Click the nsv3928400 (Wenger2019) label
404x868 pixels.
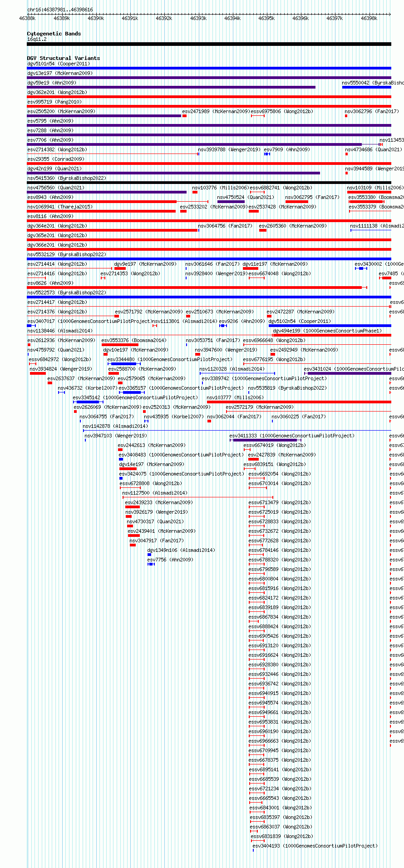pyautogui.click(x=217, y=273)
